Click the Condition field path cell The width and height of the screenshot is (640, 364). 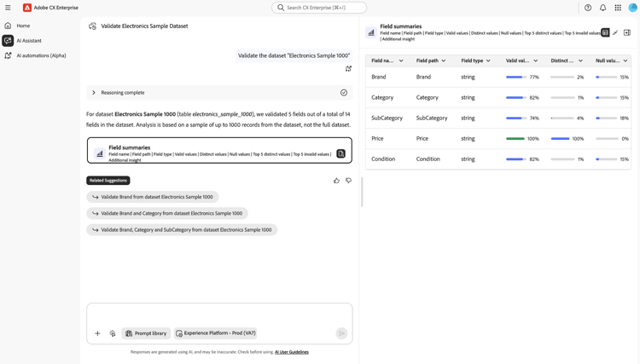[x=428, y=159]
